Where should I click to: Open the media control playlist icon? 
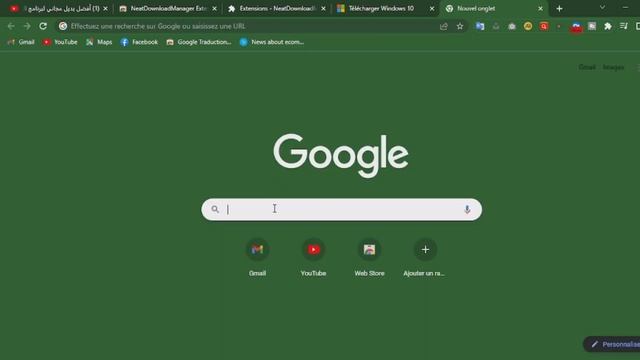pos(624,27)
